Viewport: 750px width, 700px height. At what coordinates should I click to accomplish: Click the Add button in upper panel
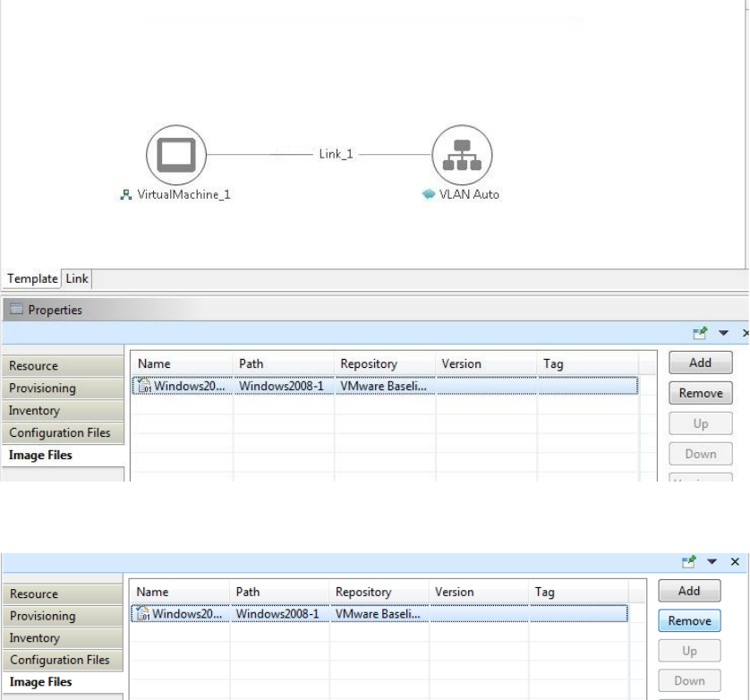point(700,363)
